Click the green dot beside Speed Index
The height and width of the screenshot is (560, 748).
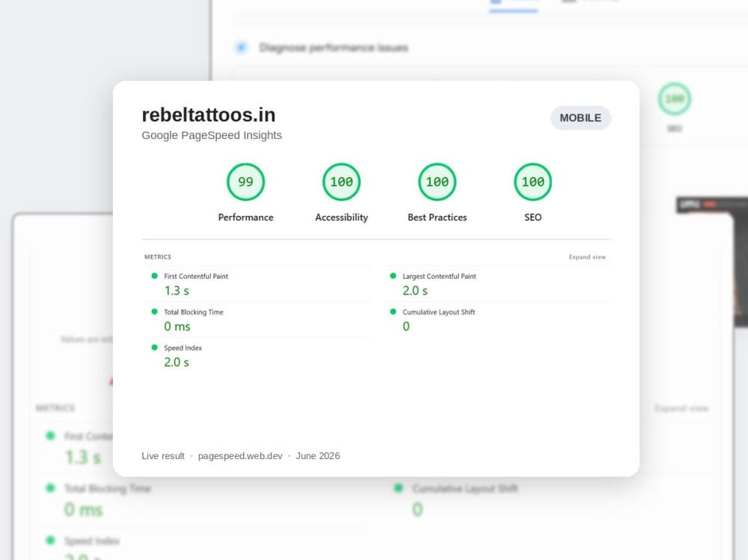[154, 347]
